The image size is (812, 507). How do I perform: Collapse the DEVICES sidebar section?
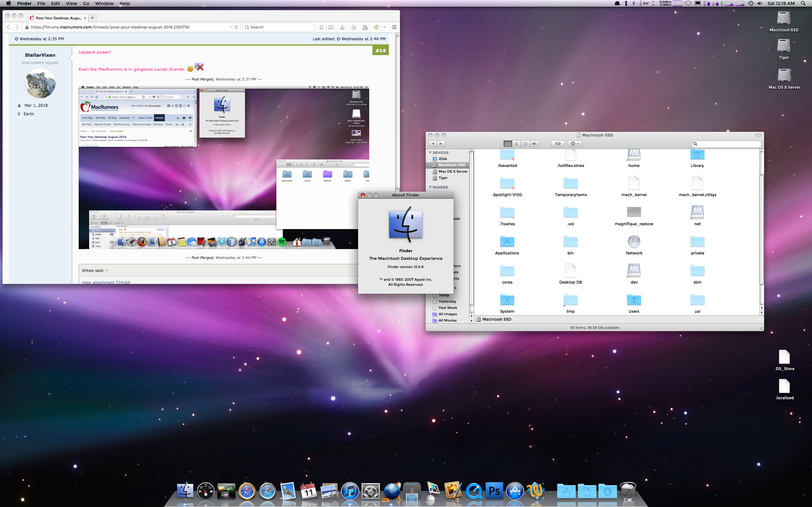point(430,152)
